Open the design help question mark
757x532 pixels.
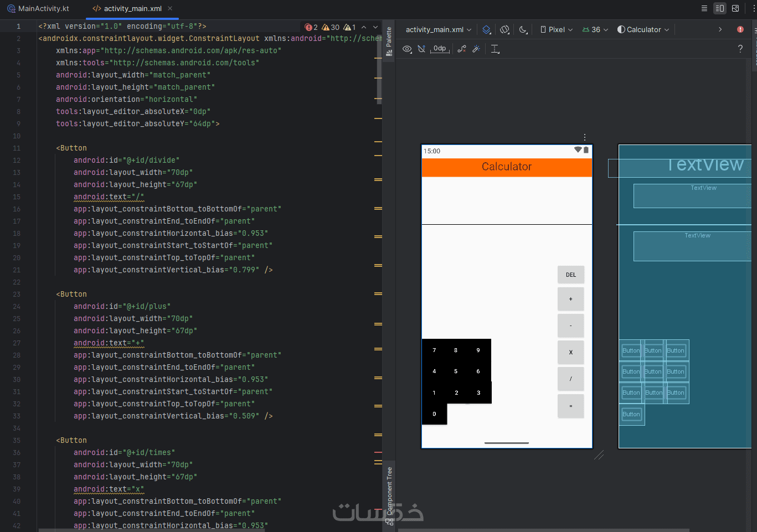point(740,49)
